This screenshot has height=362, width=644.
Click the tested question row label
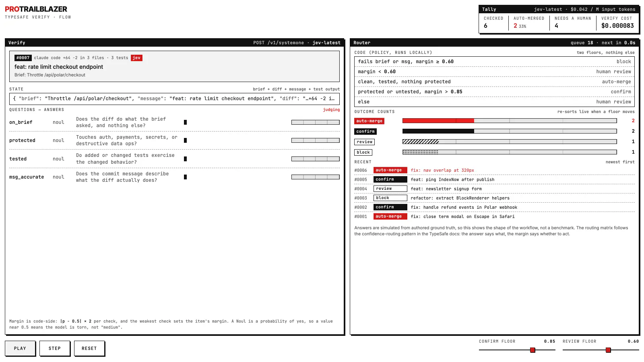[18, 159]
